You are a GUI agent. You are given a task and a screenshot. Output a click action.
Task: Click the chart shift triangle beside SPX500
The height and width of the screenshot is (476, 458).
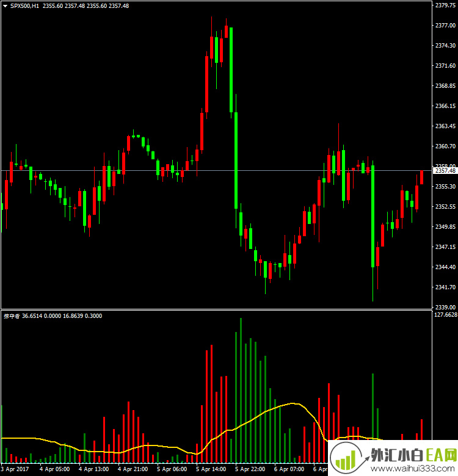point(5,5)
